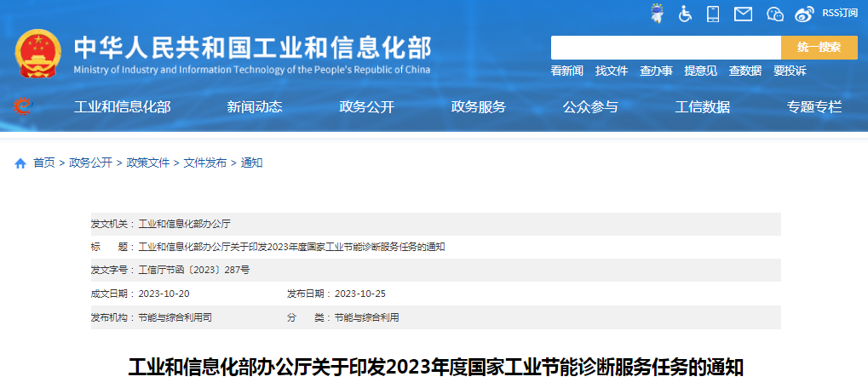Click the 要投诉 quick link
868x388 pixels.
click(790, 71)
